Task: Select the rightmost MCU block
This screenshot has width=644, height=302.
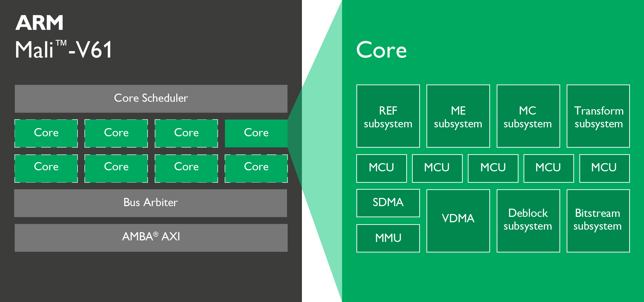Action: 604,168
